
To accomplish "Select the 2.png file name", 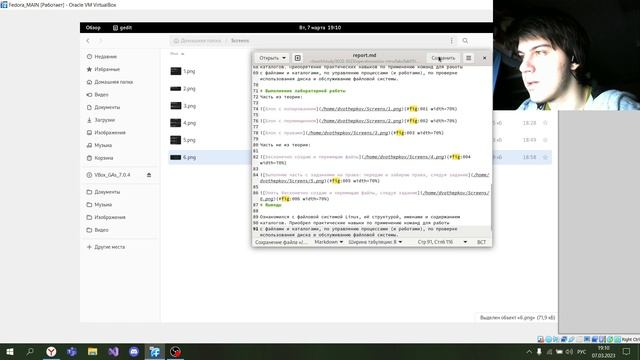I will point(189,89).
